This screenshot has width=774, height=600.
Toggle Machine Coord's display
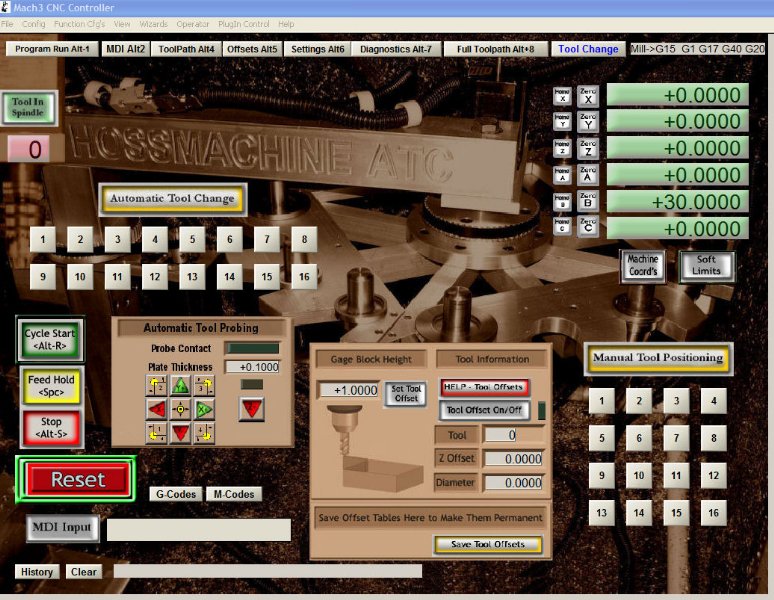click(643, 265)
